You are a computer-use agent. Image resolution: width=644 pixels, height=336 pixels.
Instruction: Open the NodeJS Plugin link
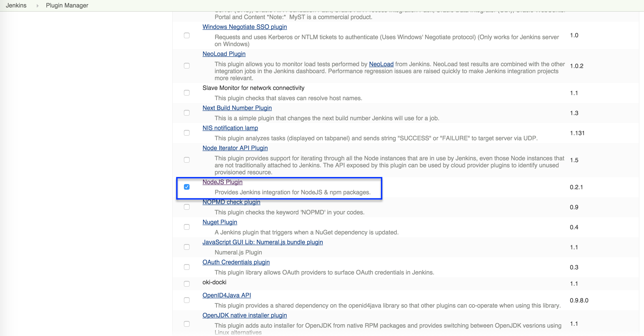[222, 182]
